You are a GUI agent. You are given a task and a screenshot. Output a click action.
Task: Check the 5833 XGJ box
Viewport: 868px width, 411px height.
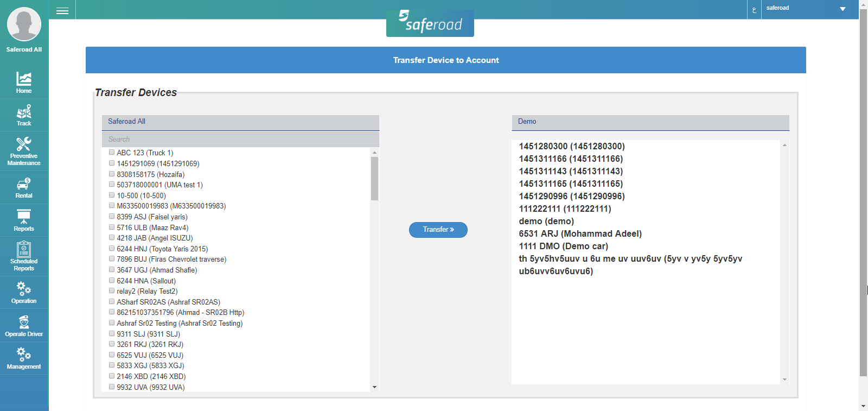coord(112,365)
